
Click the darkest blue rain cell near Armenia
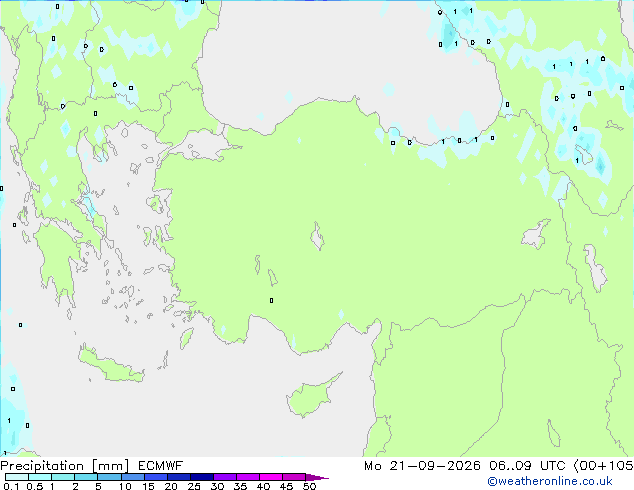pyautogui.click(x=600, y=166)
